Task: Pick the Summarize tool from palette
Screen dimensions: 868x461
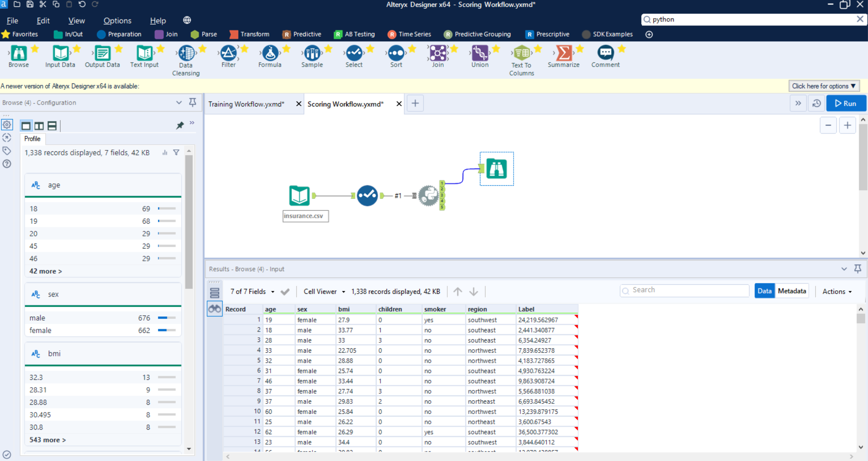Action: 563,53
